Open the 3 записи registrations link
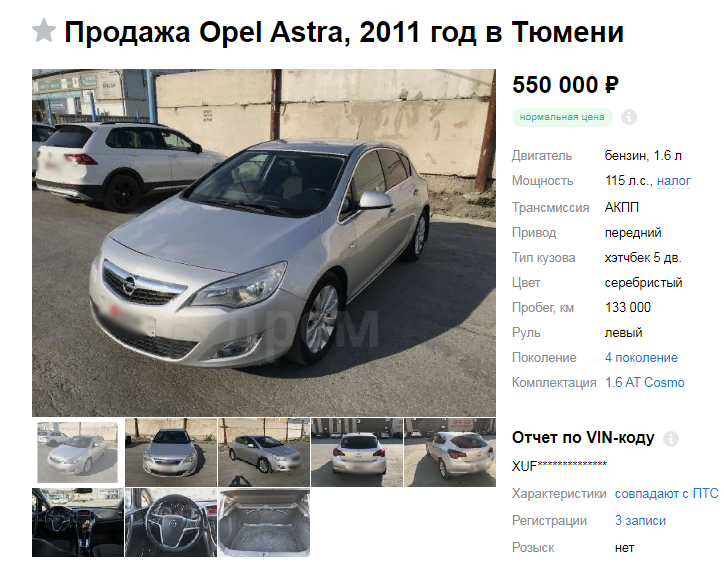724x569 pixels. coord(640,521)
